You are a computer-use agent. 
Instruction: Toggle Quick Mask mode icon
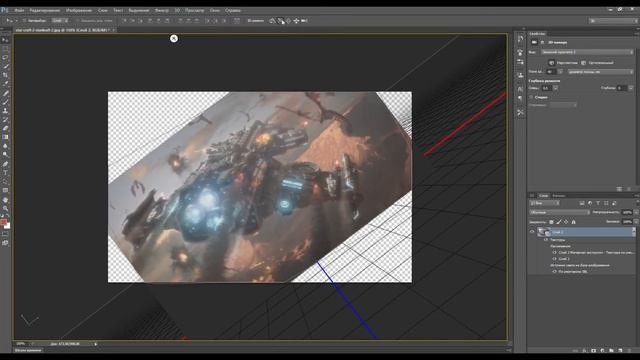5,235
